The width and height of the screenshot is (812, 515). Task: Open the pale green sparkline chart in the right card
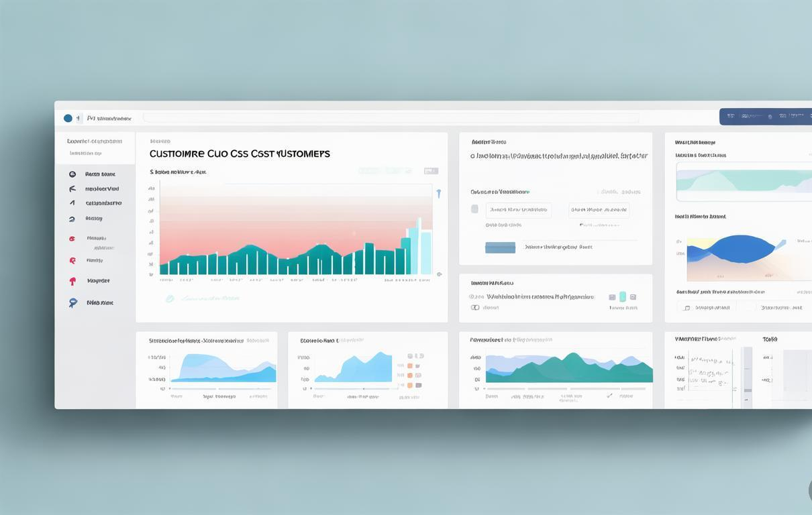[744, 181]
